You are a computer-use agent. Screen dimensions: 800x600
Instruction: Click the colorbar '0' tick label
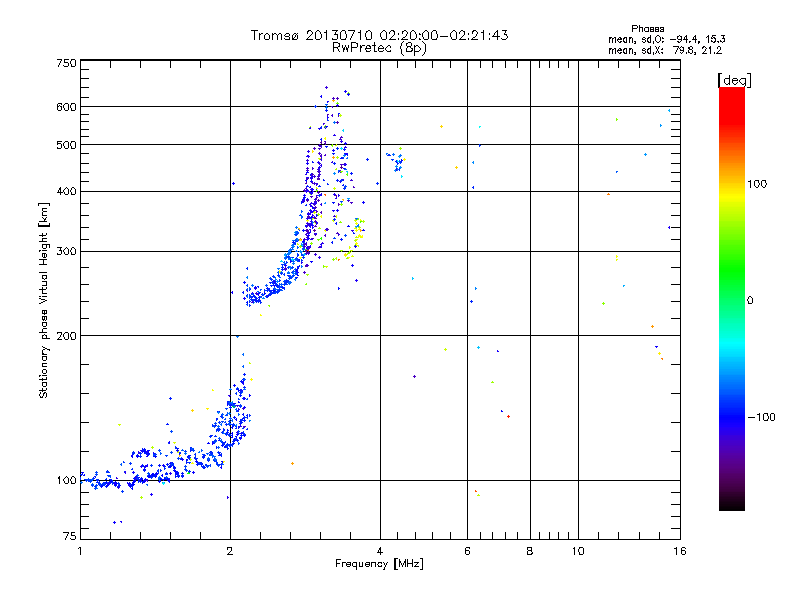[x=749, y=300]
